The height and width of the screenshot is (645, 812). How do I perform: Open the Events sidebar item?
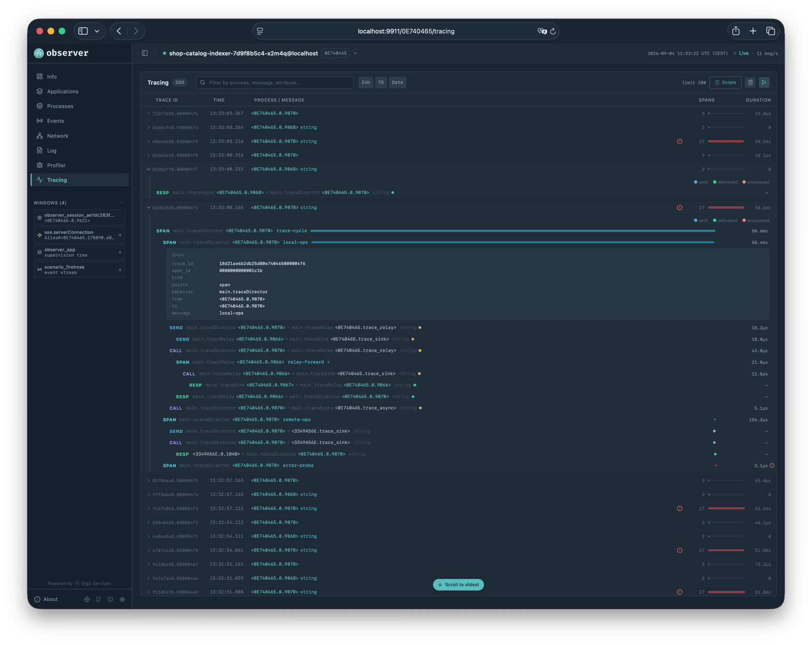(x=80, y=121)
